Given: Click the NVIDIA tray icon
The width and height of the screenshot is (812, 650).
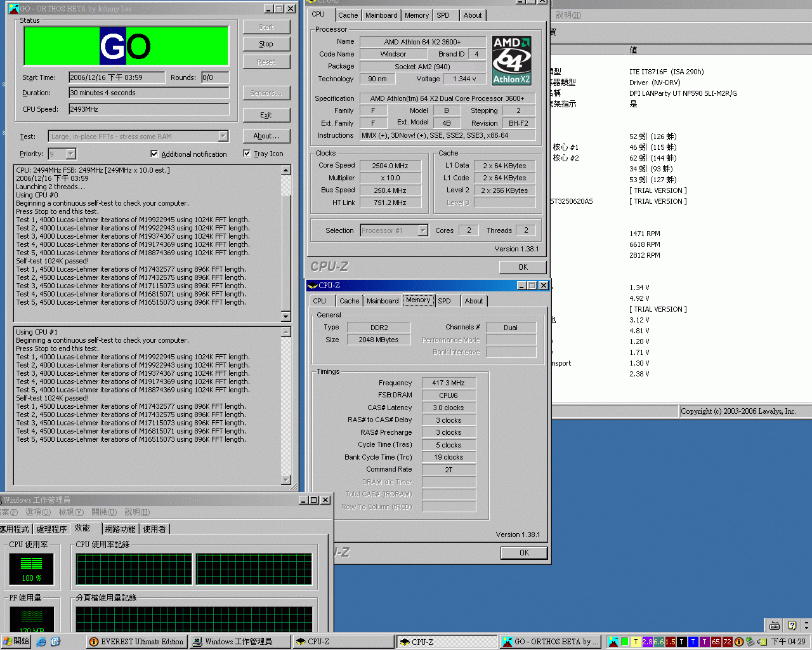Looking at the screenshot, I should click(762, 642).
